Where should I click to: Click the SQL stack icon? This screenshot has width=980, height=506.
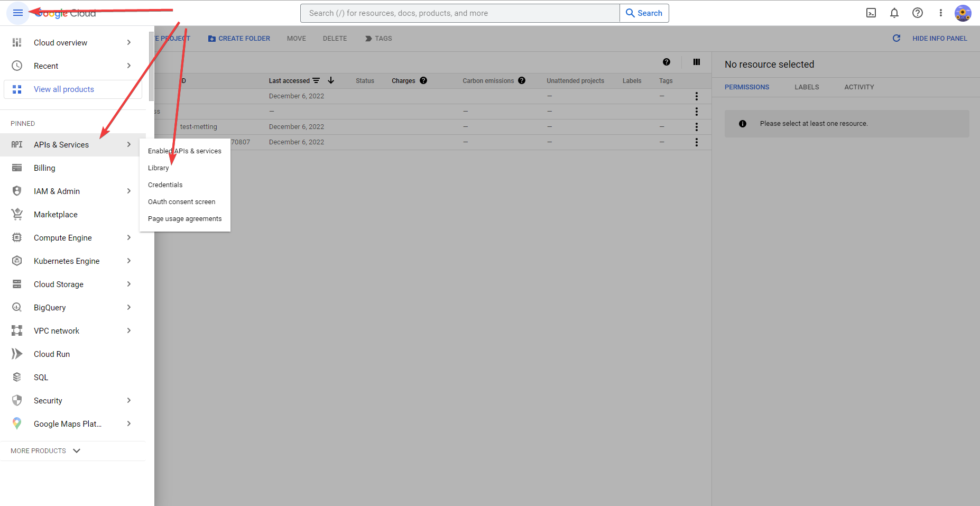(x=17, y=377)
